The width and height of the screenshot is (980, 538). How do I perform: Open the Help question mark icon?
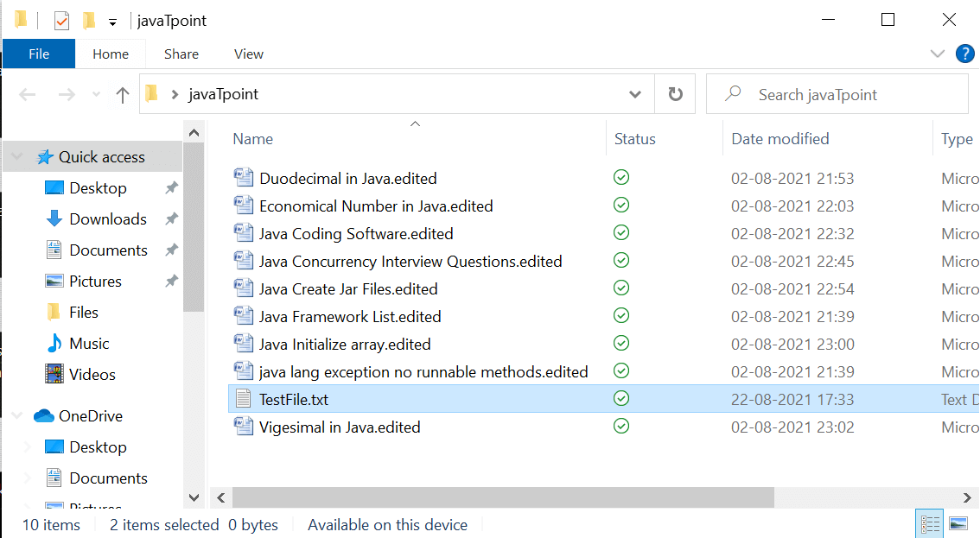coord(964,54)
